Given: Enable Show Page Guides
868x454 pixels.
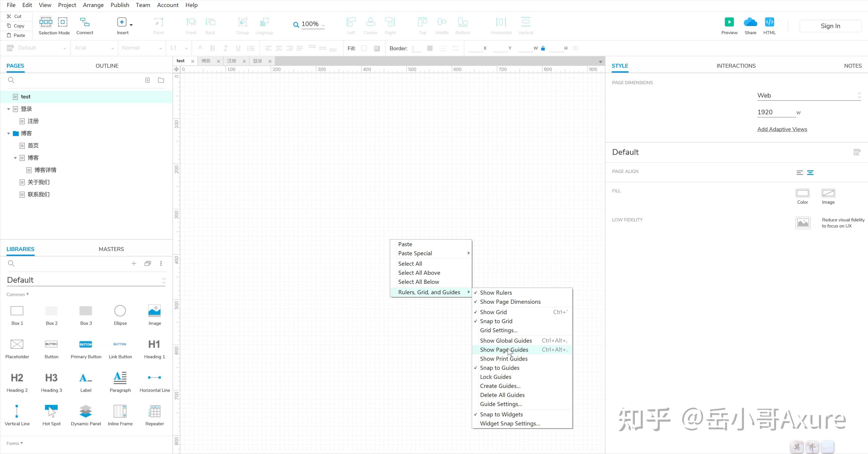Looking at the screenshot, I should (x=504, y=350).
